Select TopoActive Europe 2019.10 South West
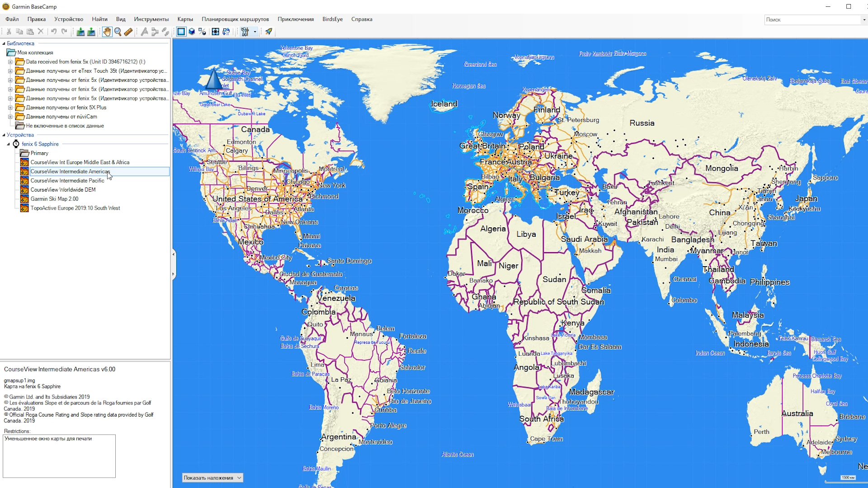The image size is (868, 488). (x=75, y=208)
